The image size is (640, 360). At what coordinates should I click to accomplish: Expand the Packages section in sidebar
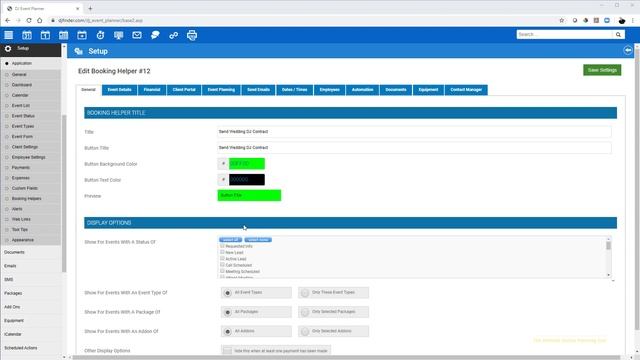coord(13,293)
